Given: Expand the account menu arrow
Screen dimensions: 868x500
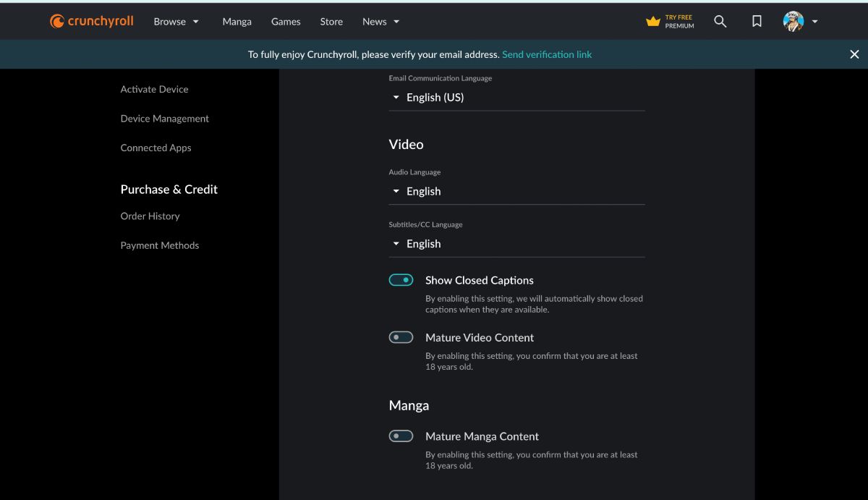Looking at the screenshot, I should click(x=815, y=22).
